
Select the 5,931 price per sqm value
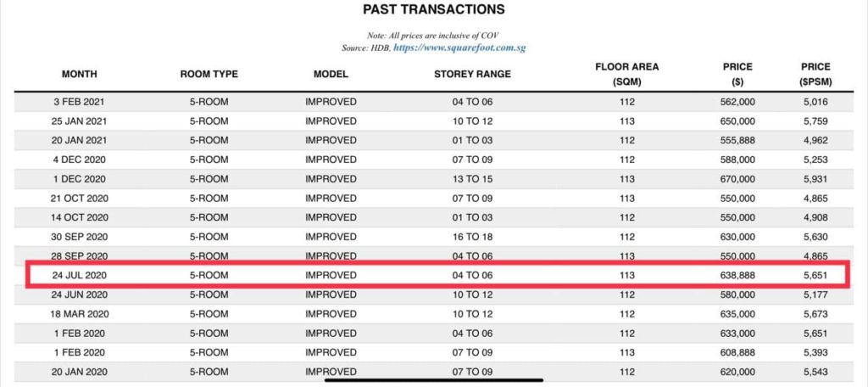(815, 179)
